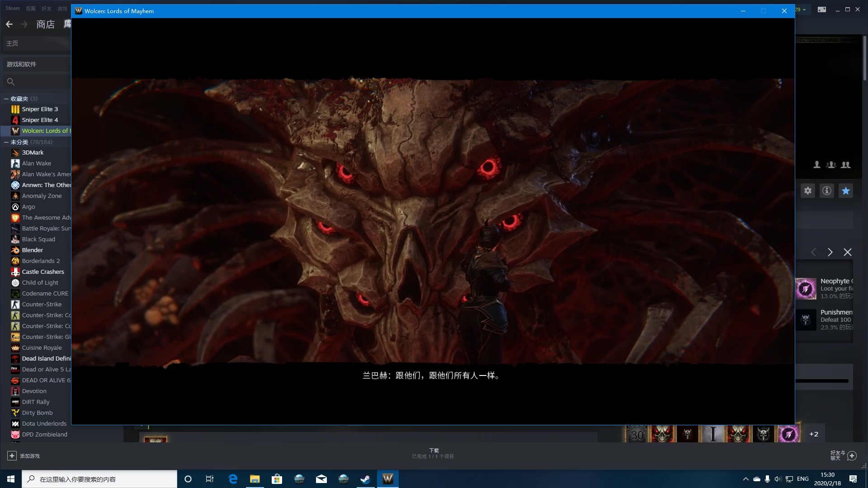Click the Steam profile info icon
The width and height of the screenshot is (868, 488).
pos(827,190)
